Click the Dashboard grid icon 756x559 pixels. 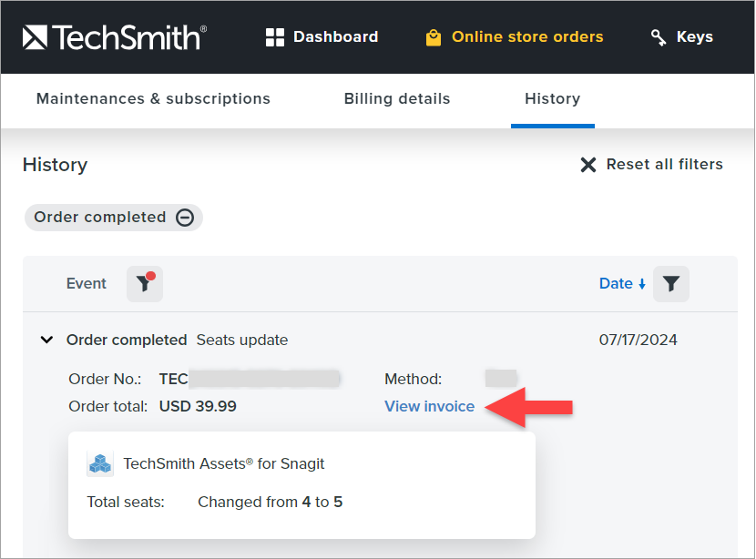275,37
